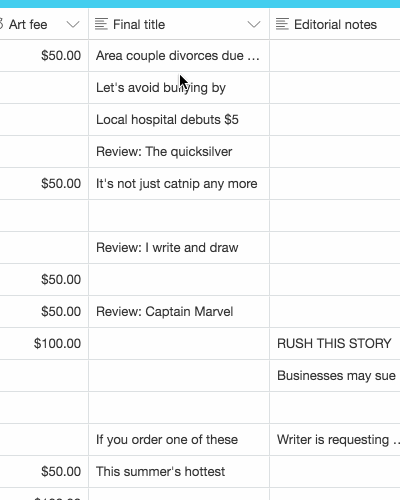Image resolution: width=400 pixels, height=500 pixels.
Task: Select the 'RUSH THIS STORY' editorial note
Action: pyautogui.click(x=335, y=344)
